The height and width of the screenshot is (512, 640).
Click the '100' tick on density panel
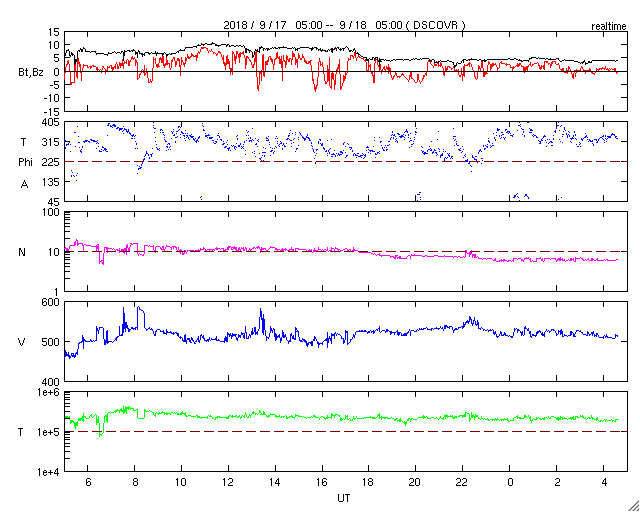(x=52, y=213)
